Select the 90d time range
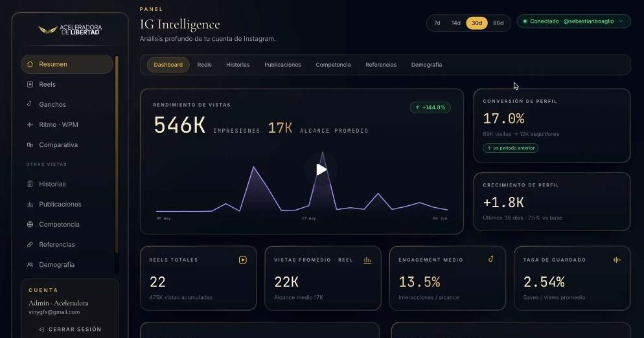The width and height of the screenshot is (644, 338). [498, 23]
